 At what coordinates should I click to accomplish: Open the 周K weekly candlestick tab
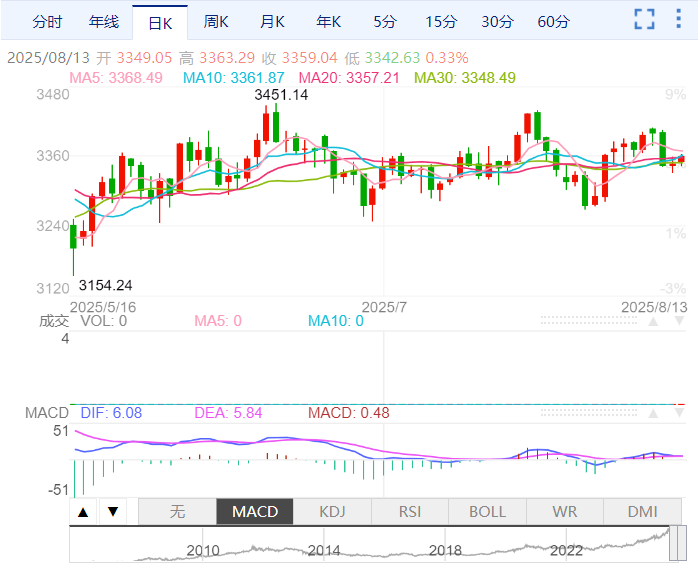pyautogui.click(x=216, y=21)
